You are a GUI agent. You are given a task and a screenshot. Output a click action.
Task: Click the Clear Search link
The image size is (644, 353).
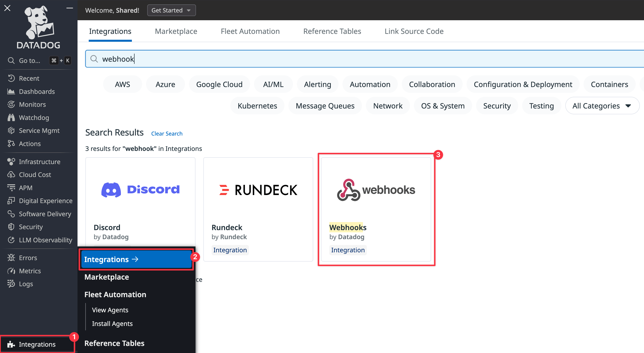coord(166,133)
